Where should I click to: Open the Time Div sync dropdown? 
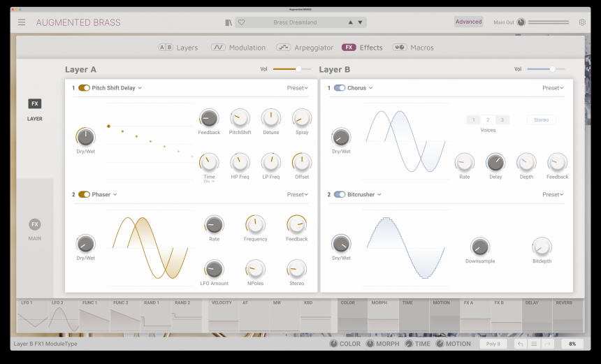209,182
